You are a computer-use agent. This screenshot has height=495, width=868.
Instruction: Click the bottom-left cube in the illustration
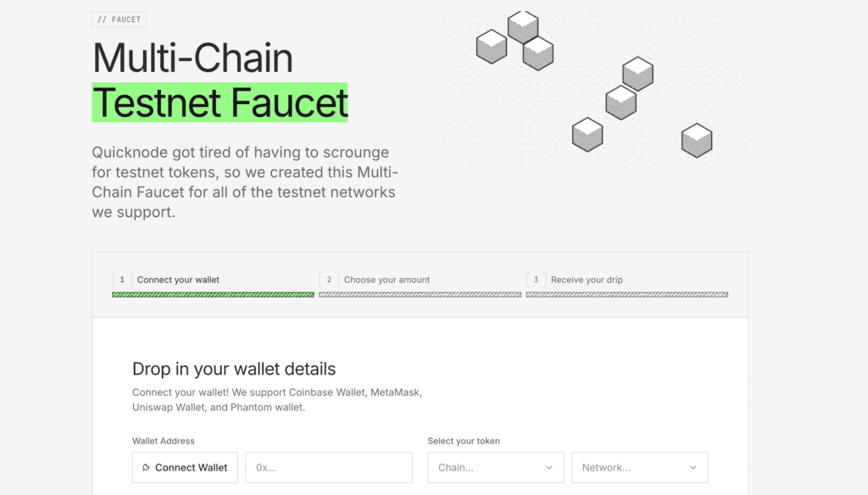(587, 134)
